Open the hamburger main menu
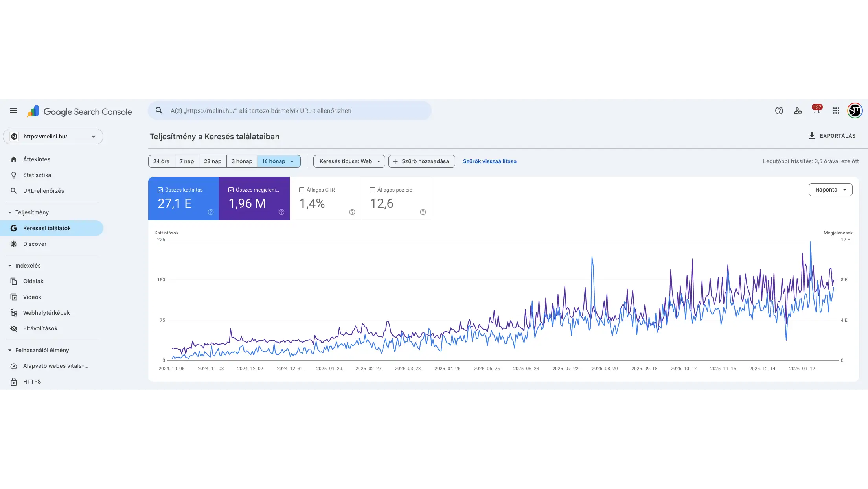The width and height of the screenshot is (868, 489). click(14, 111)
